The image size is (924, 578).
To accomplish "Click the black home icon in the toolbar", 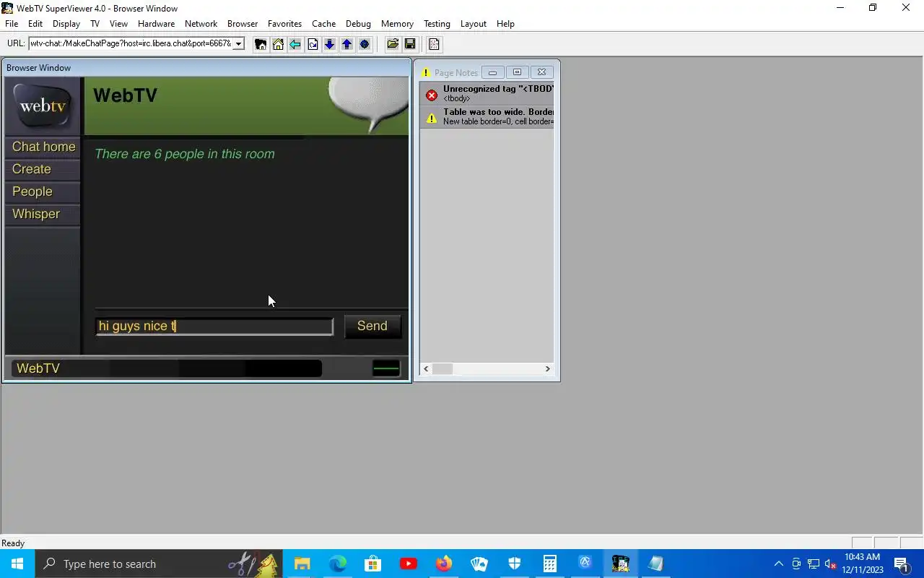I will pos(261,44).
